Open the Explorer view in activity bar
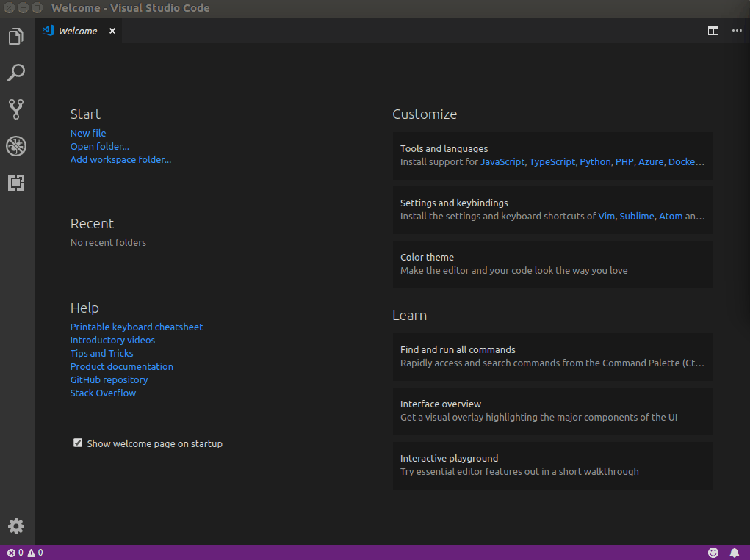This screenshot has width=750, height=560. pos(16,36)
